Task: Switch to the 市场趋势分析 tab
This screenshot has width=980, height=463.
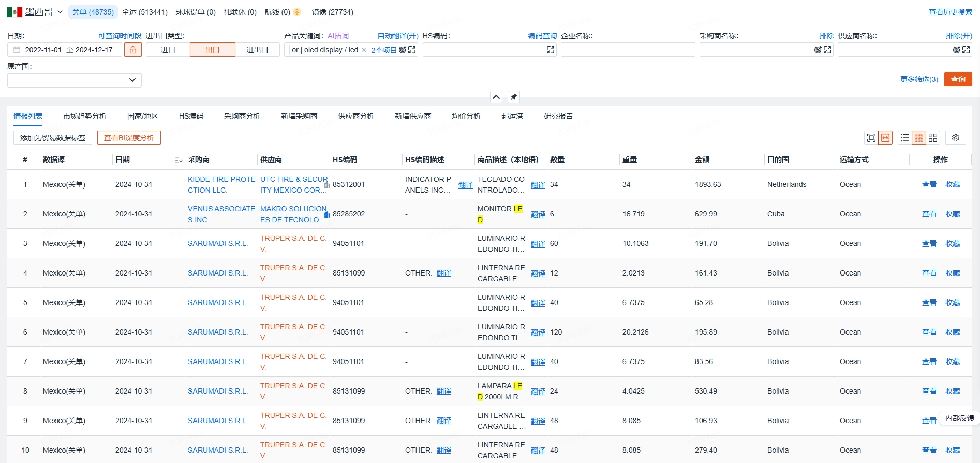Action: (x=85, y=116)
